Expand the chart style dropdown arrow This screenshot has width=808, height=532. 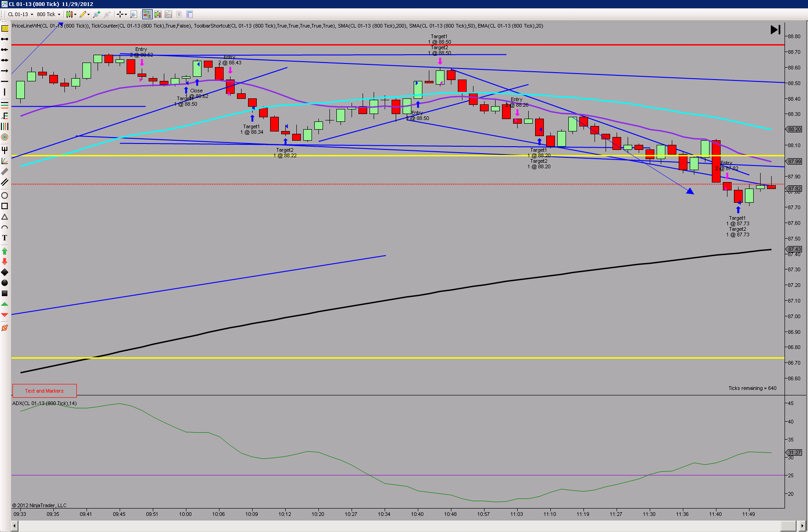click(75, 14)
